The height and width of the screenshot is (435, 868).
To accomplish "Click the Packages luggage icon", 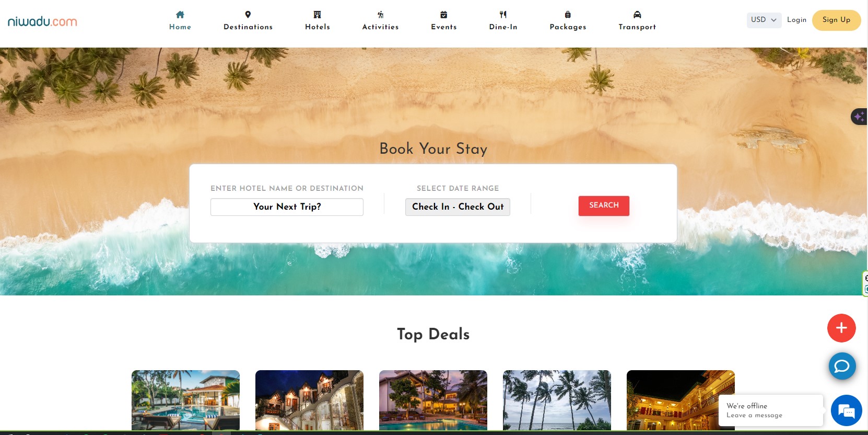I will (568, 15).
